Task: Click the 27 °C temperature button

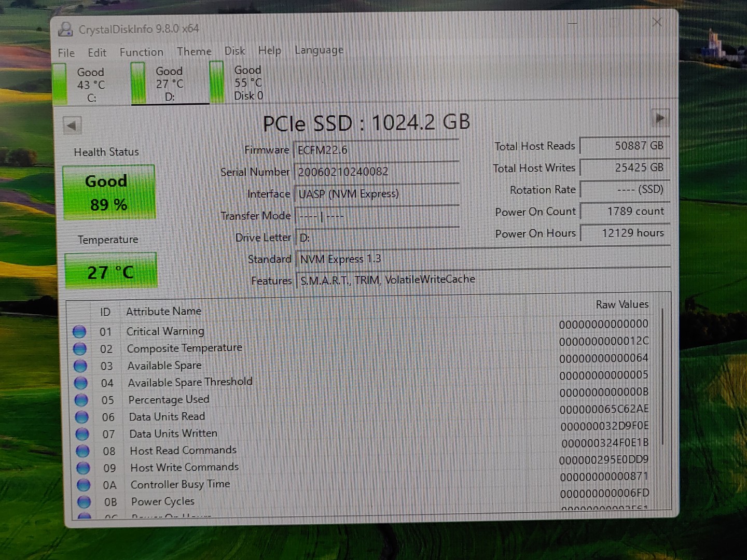Action: [110, 271]
